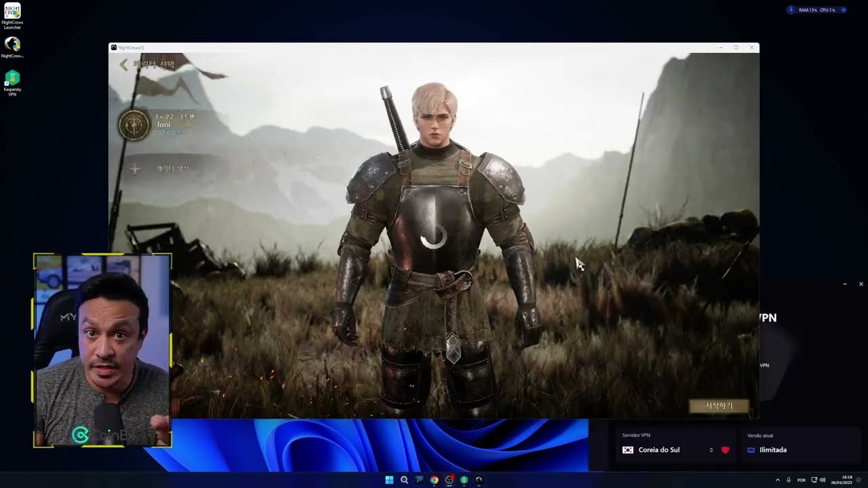Minimize the Kaspersky VPN window
This screenshot has width=868, height=488.
[844, 284]
